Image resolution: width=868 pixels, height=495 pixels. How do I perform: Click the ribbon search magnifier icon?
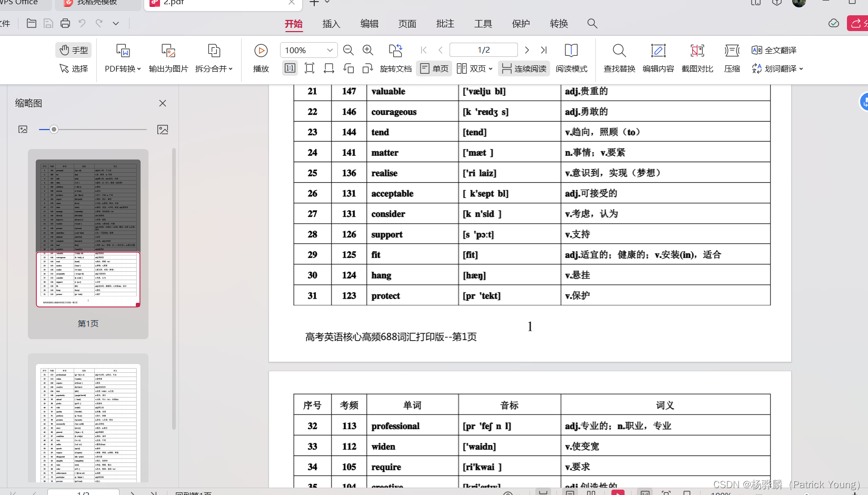pyautogui.click(x=592, y=24)
